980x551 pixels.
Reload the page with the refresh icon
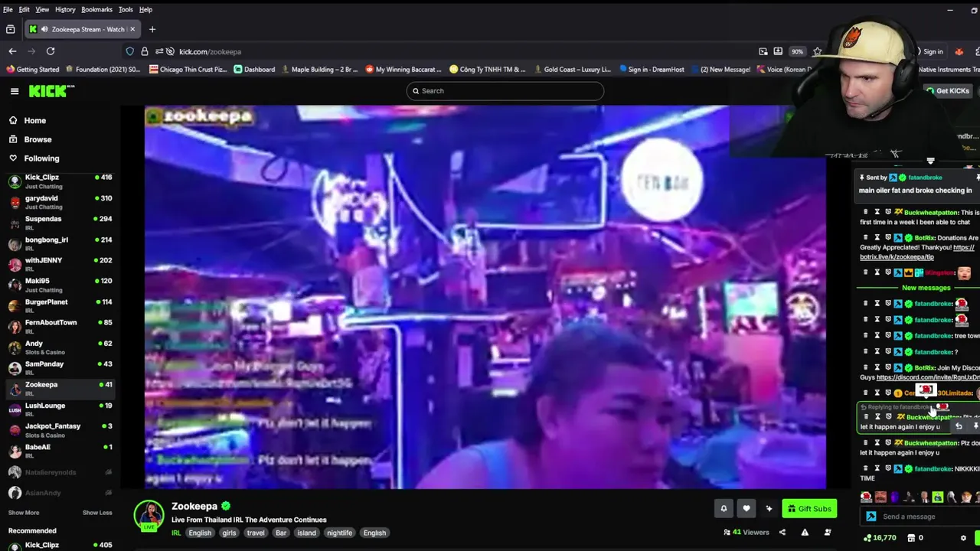pos(51,51)
